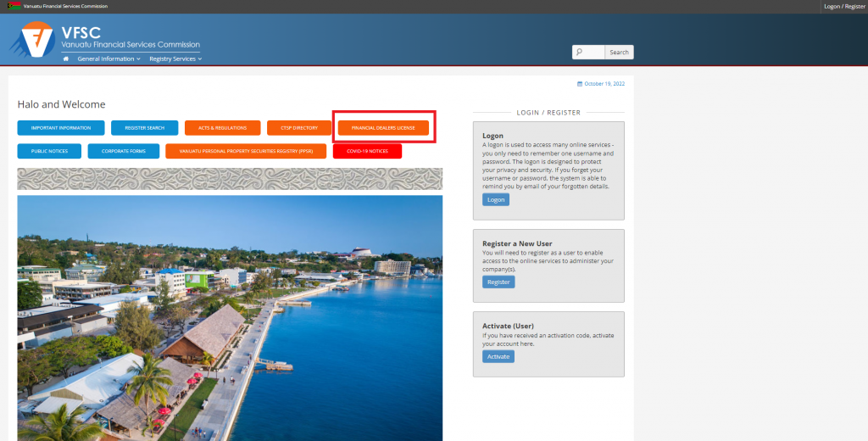Click the Activate button
The height and width of the screenshot is (441, 868).
(498, 356)
